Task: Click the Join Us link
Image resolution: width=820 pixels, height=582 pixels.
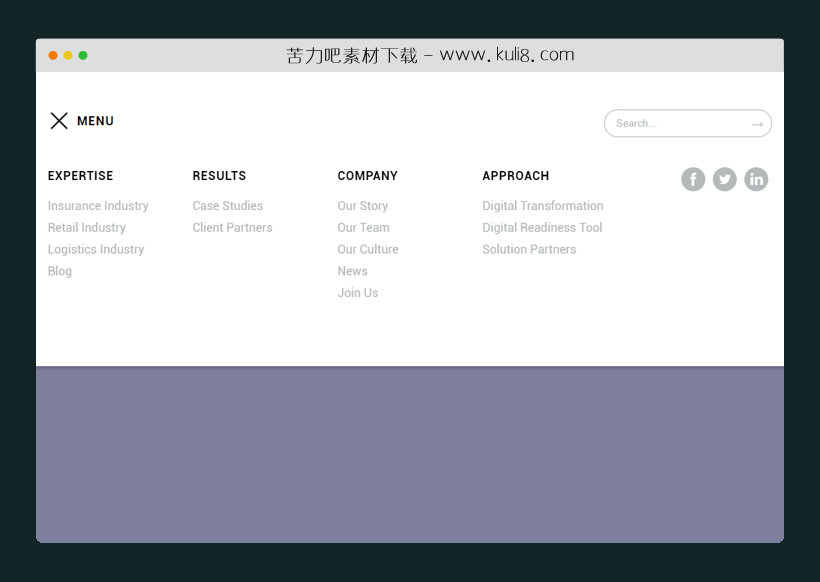Action: [358, 293]
